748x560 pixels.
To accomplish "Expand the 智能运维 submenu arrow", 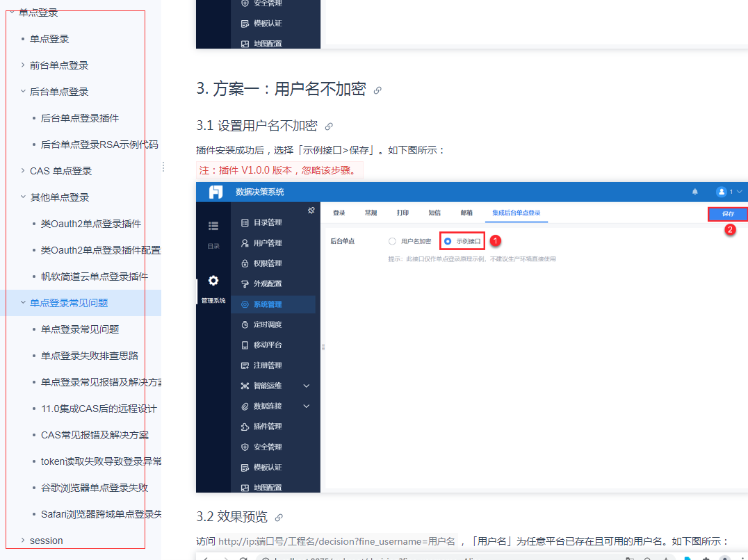I will point(307,386).
